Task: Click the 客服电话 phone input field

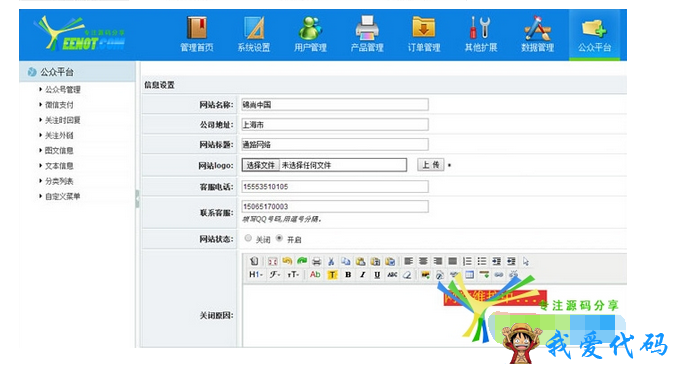Action: tap(335, 186)
